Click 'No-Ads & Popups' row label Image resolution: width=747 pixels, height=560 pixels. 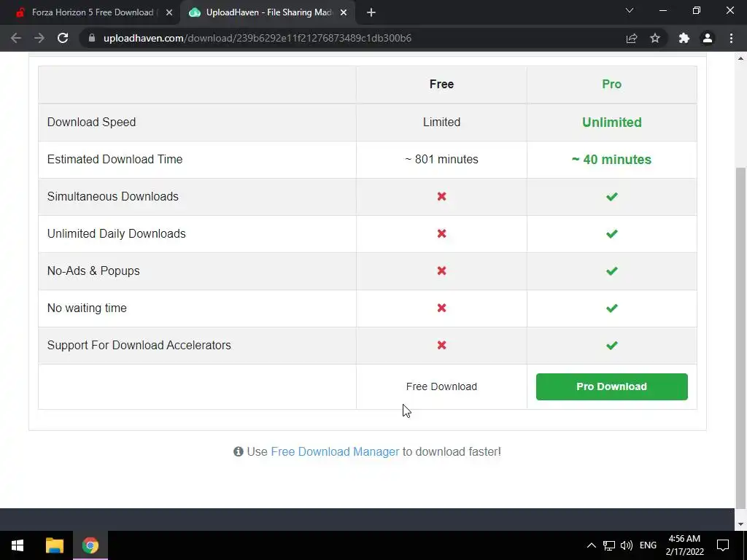(93, 271)
